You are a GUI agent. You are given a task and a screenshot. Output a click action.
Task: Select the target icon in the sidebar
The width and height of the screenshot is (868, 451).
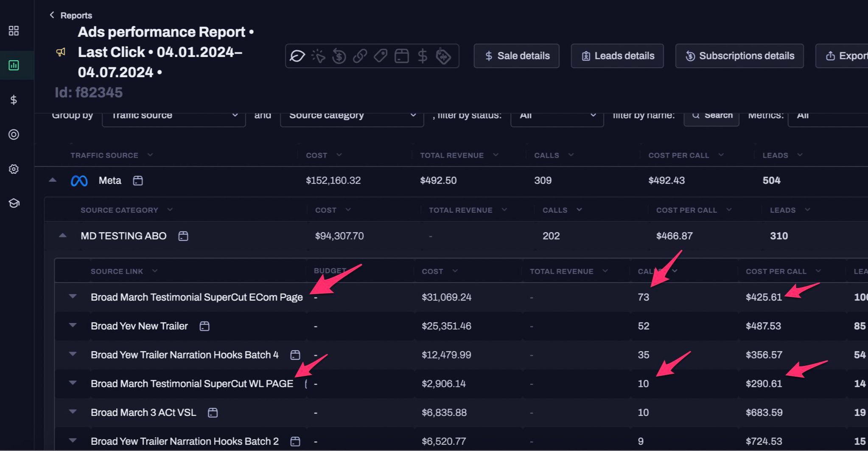[x=14, y=135]
